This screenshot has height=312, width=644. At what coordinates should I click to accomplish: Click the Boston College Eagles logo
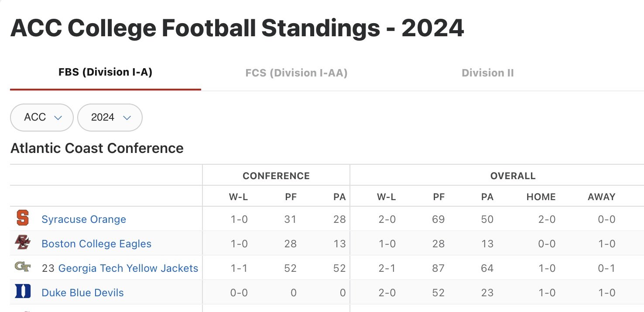(x=23, y=243)
